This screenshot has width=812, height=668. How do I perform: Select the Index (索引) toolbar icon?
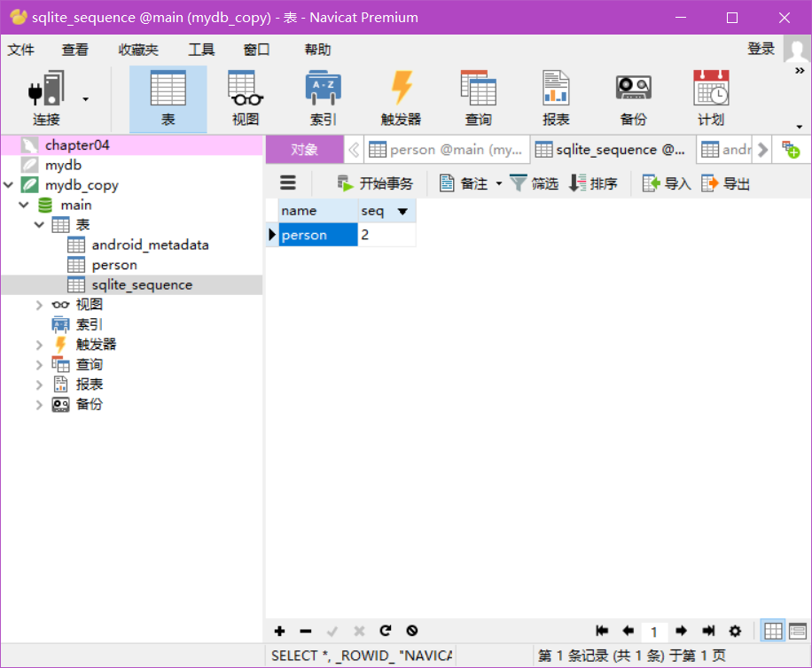(x=324, y=98)
